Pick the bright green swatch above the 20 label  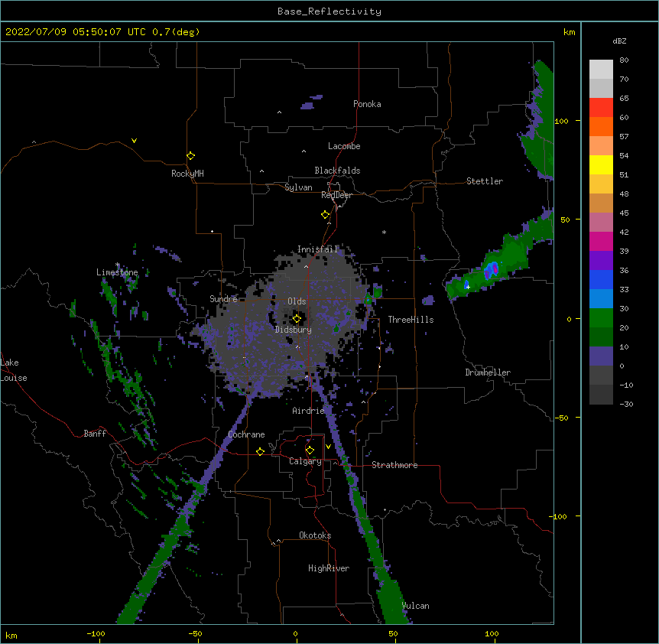tap(601, 318)
